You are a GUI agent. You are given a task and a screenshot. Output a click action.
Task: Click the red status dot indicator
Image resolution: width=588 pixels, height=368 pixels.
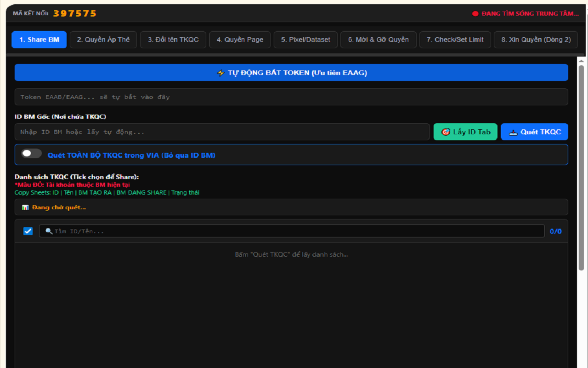pos(475,14)
